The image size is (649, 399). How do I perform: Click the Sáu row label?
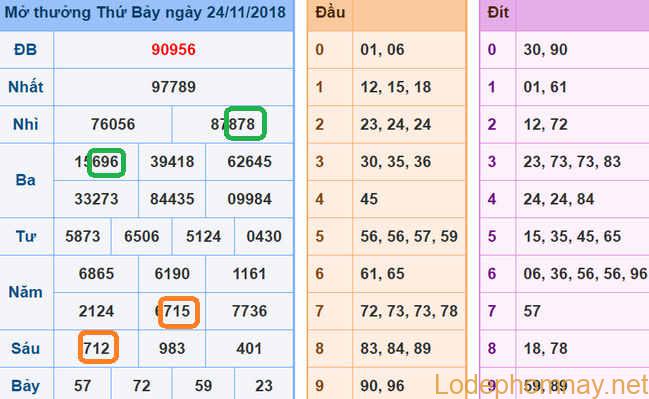coord(26,349)
